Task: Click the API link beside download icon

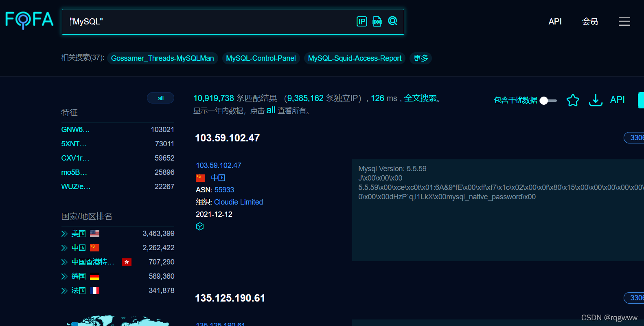Action: pos(617,100)
